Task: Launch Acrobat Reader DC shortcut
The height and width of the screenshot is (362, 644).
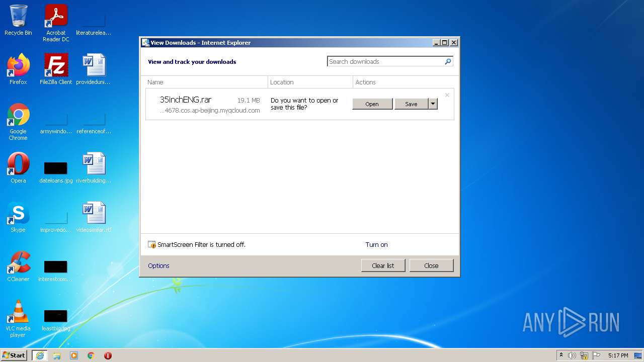Action: coord(56,23)
